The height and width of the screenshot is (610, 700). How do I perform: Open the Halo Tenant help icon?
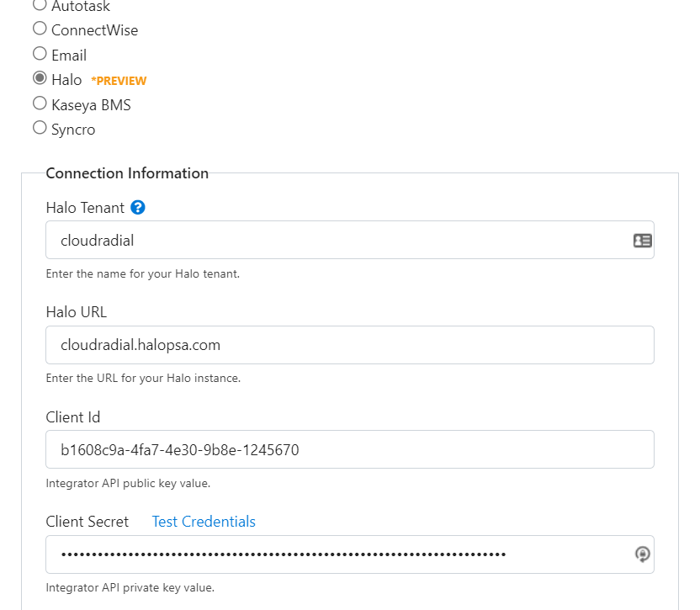(x=137, y=208)
